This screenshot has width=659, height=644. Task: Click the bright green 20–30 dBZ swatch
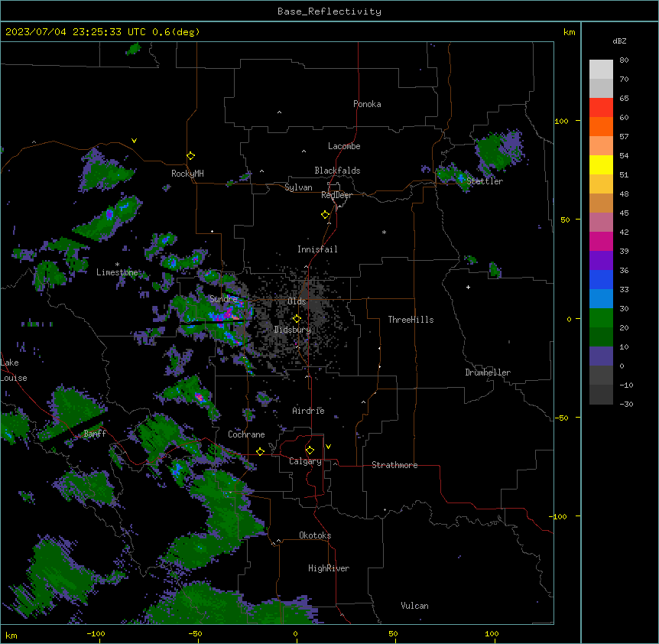601,318
